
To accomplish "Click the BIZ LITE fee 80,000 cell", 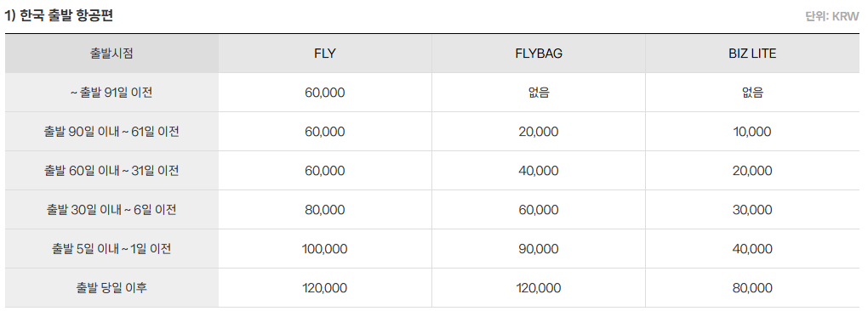I will (x=752, y=288).
